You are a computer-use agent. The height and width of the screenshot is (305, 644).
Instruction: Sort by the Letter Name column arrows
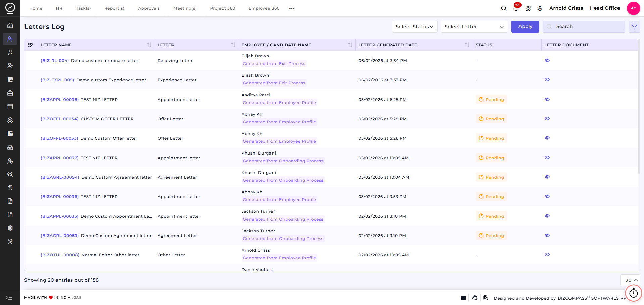(149, 45)
